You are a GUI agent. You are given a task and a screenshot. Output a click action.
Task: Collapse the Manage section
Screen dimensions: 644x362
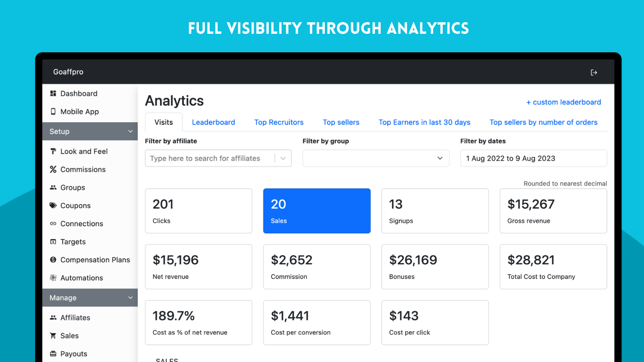[x=130, y=298]
